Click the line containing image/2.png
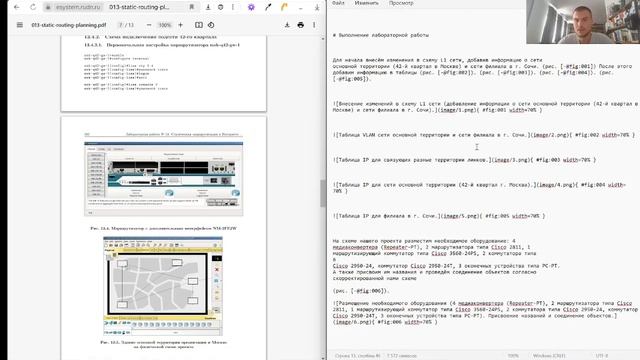This screenshot has height=360, width=640. 484,135
